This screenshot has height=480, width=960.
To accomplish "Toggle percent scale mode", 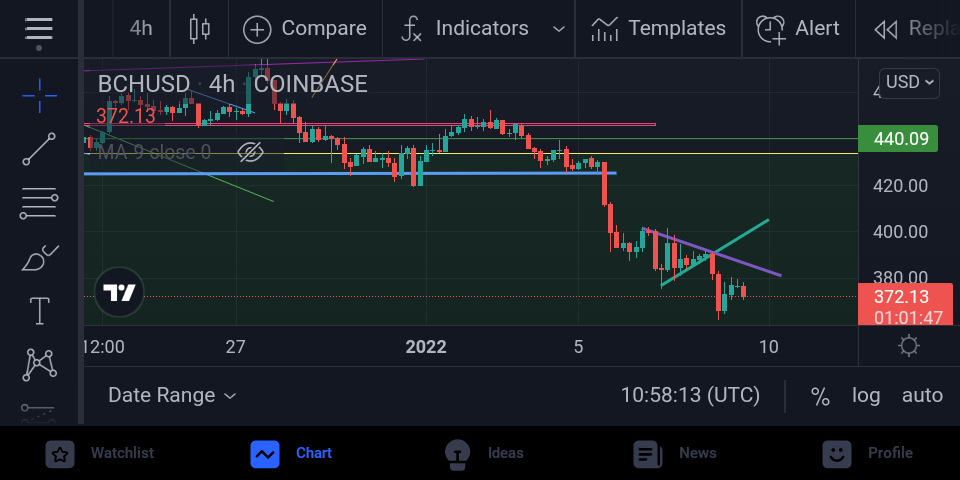I will click(x=820, y=396).
